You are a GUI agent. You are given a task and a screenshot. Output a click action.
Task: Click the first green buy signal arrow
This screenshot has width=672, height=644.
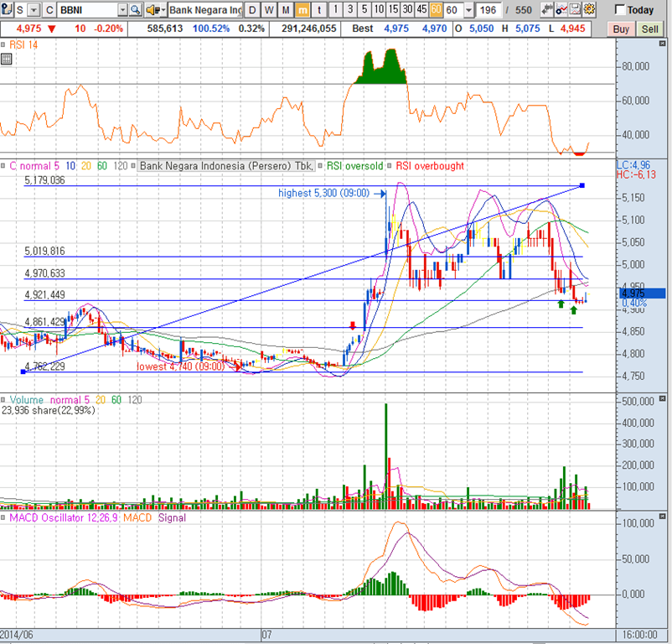tap(561, 304)
